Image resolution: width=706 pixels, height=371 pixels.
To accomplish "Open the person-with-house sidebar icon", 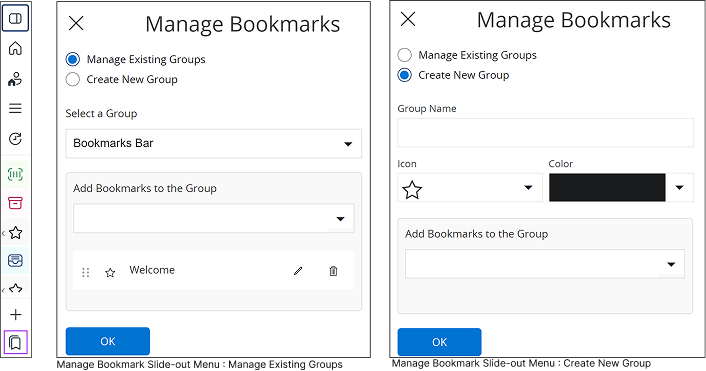I will (x=15, y=79).
